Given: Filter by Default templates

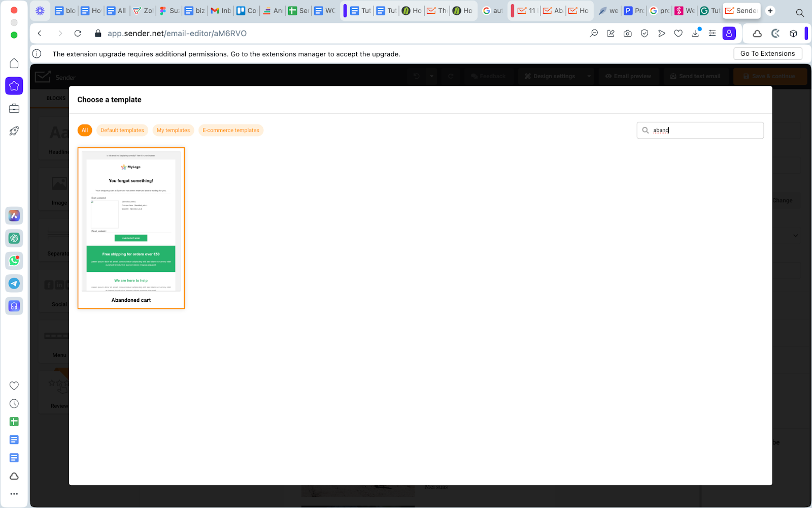Looking at the screenshot, I should pos(122,131).
